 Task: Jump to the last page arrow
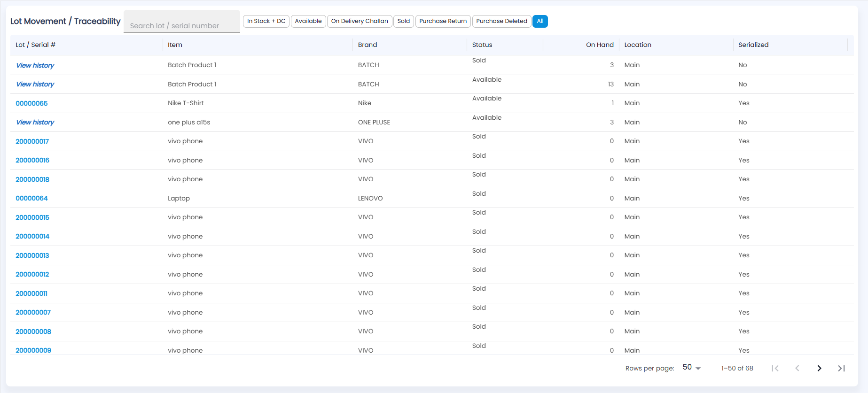[x=841, y=368]
